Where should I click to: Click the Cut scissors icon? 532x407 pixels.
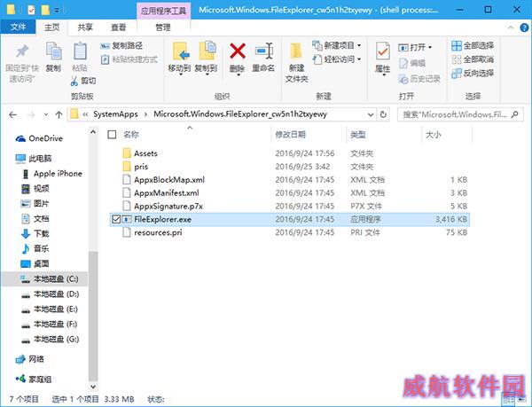74,81
